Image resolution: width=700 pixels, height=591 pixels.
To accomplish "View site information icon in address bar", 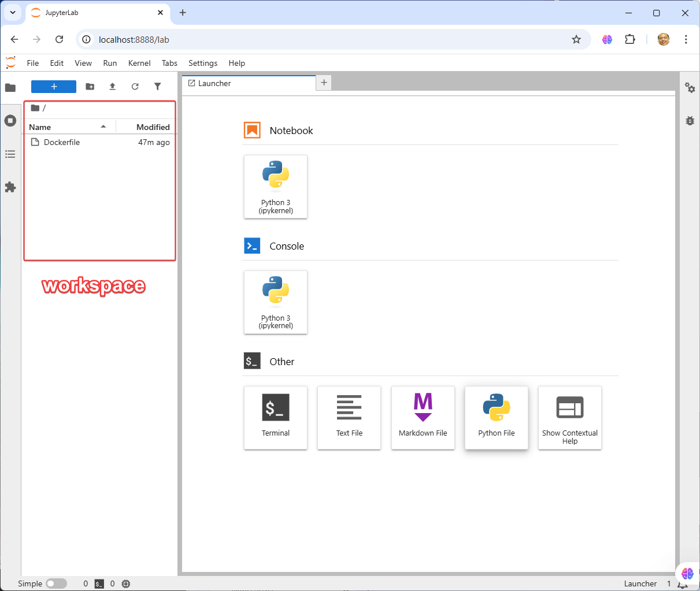I will [86, 39].
